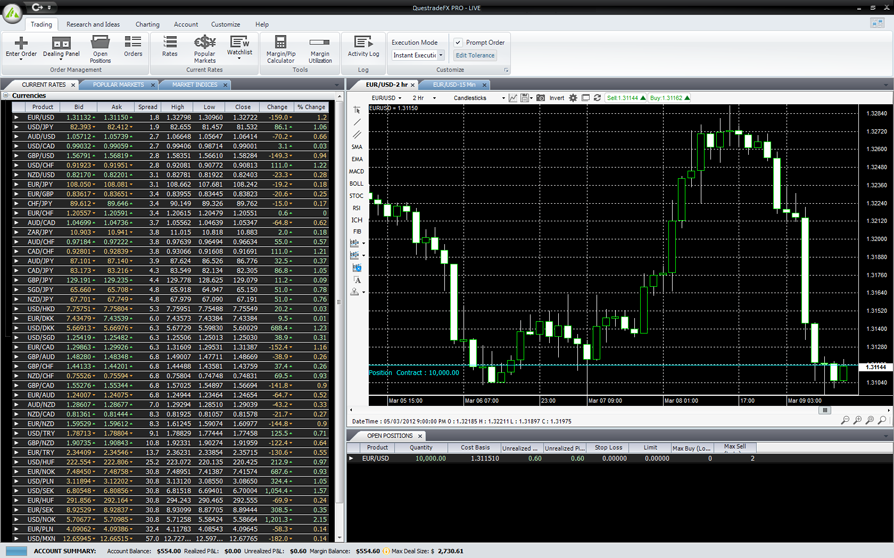The image size is (894, 558).
Task: Open chart settings gear icon
Action: point(573,98)
